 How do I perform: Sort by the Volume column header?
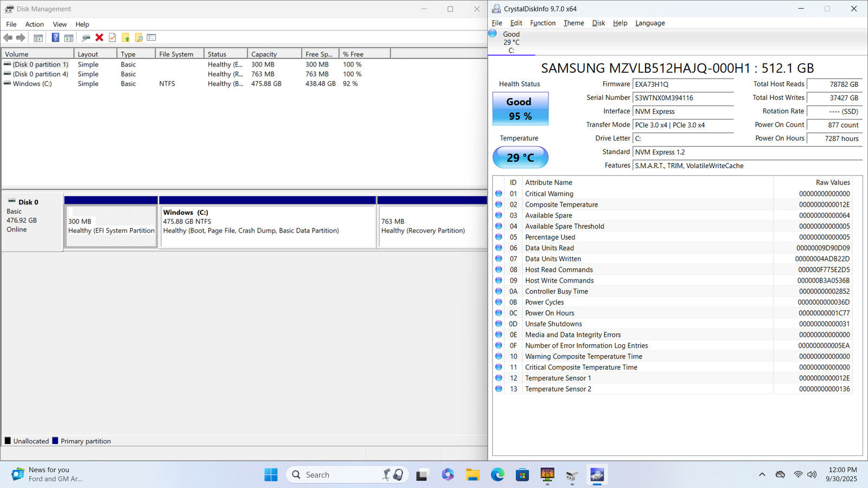[38, 54]
